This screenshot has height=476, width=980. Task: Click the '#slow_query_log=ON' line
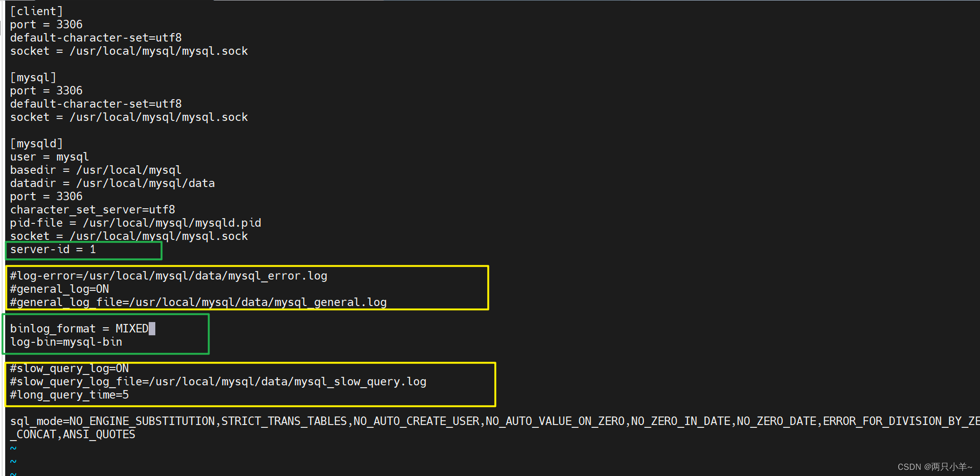click(x=69, y=368)
